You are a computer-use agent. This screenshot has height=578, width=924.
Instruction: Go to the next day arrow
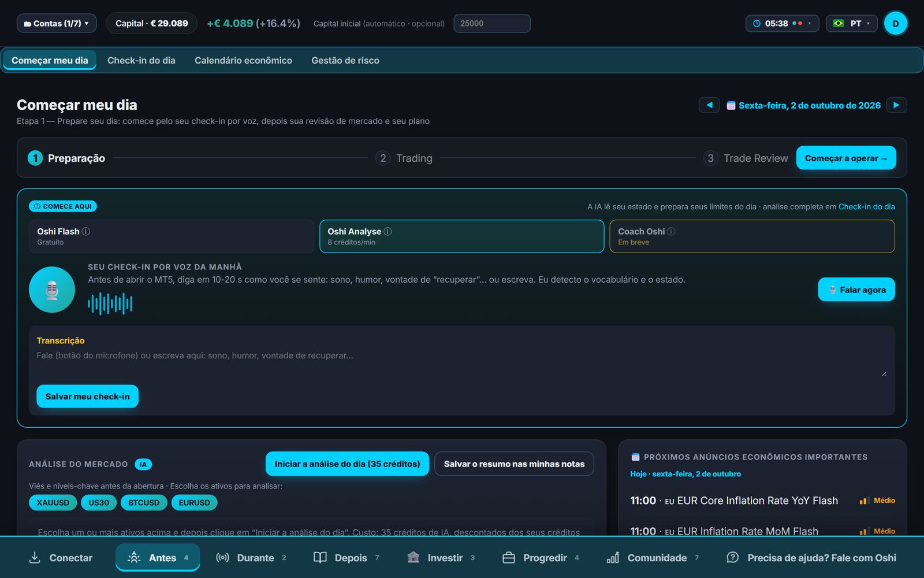[896, 105]
